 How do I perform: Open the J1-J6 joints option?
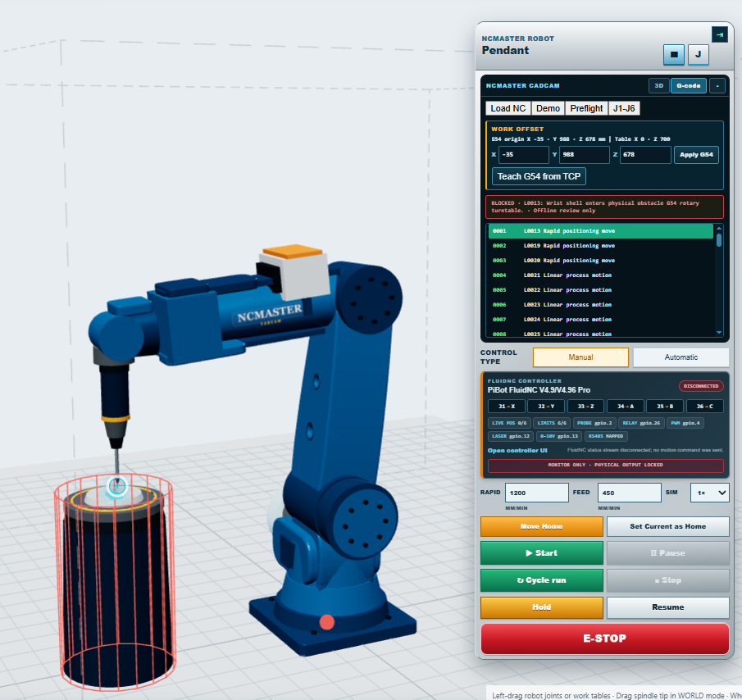624,108
